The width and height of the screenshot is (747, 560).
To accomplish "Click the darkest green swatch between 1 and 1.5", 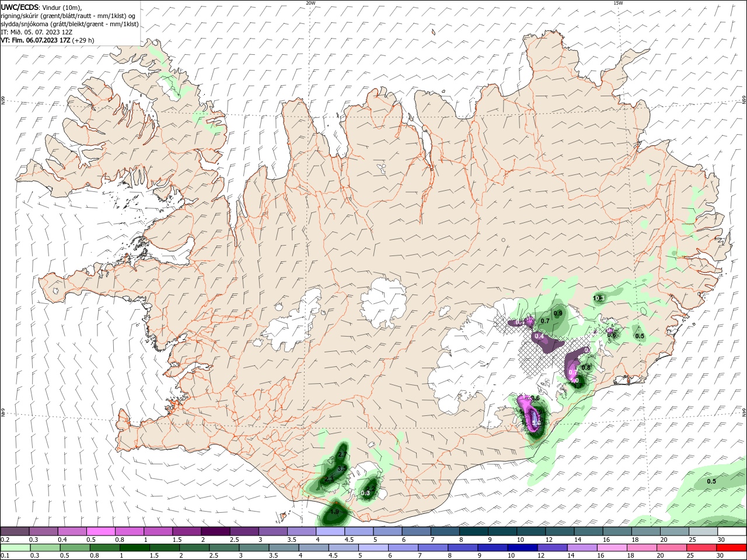I will (x=134, y=548).
